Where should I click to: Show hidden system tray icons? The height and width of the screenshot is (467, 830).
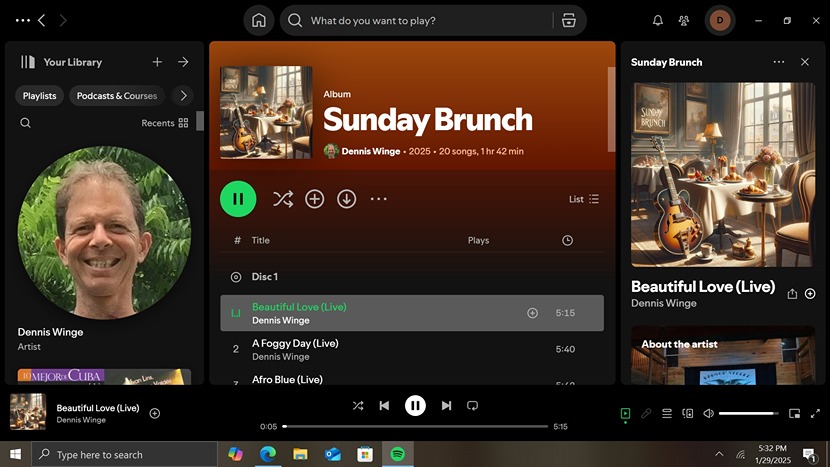click(719, 454)
